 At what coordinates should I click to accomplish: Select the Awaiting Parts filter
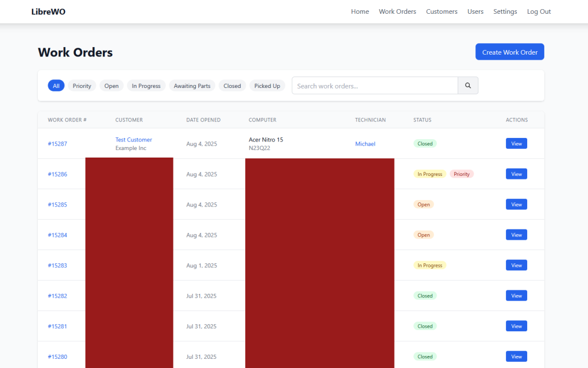pos(192,85)
